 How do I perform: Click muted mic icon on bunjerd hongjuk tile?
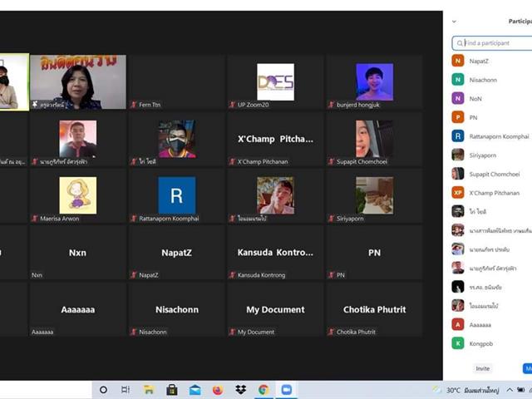tap(332, 105)
